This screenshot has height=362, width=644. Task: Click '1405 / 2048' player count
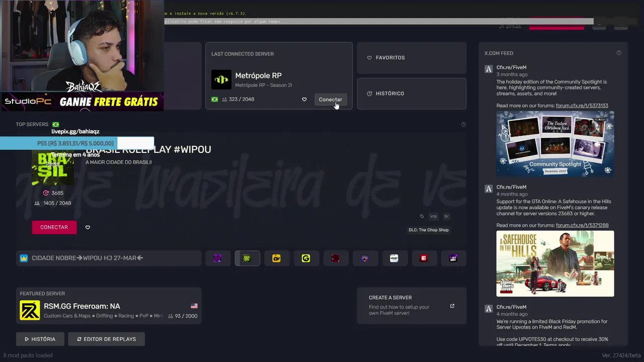click(x=57, y=203)
